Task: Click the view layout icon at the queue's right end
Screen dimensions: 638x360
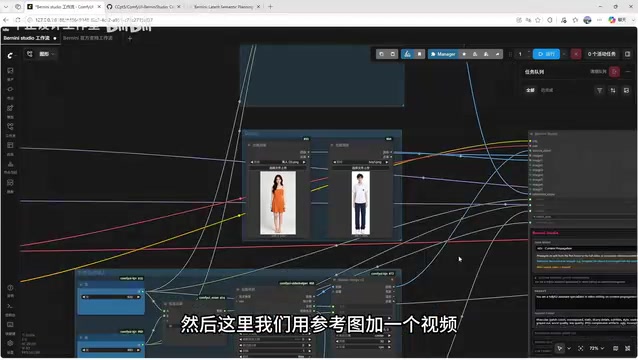Action: pos(626,90)
